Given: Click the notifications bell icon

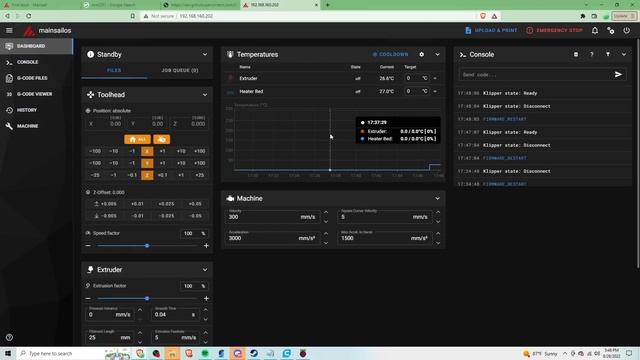Looking at the screenshot, I should (x=595, y=31).
